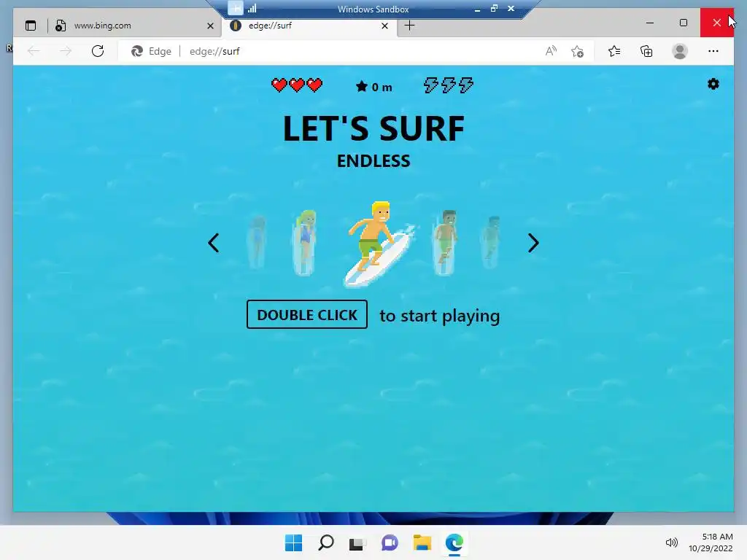This screenshot has height=560, width=747.
Task: Open the Read aloud icon
Action: click(551, 51)
